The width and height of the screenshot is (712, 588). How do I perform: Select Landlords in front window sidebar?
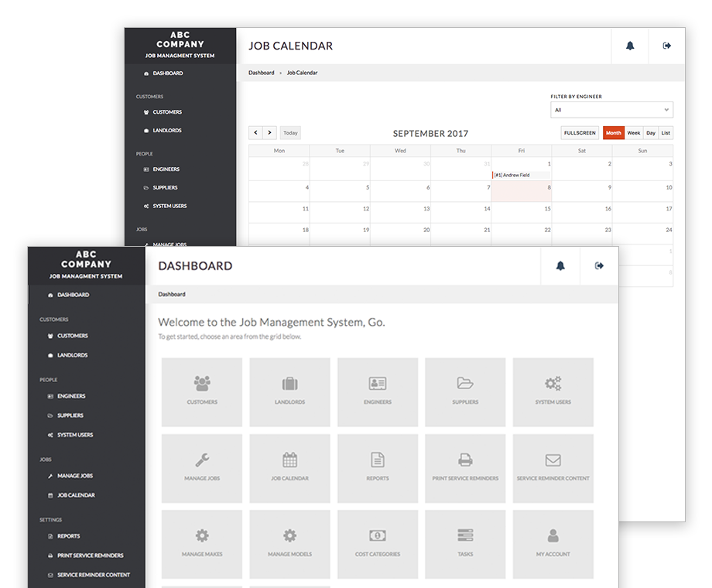(72, 355)
